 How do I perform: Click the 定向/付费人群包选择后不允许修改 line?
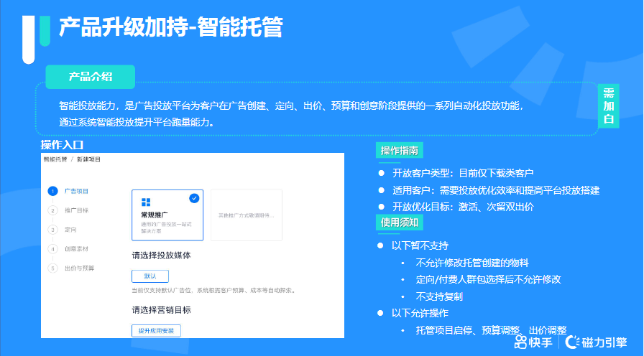click(481, 280)
